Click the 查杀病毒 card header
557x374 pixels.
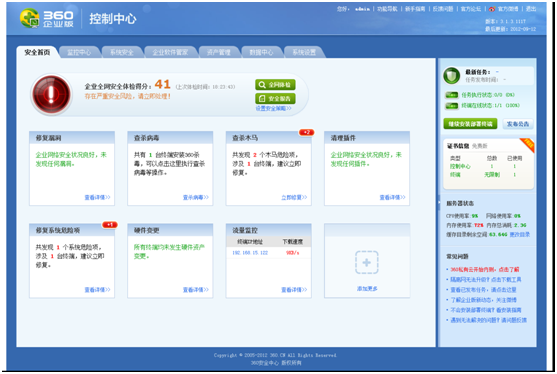pos(170,138)
